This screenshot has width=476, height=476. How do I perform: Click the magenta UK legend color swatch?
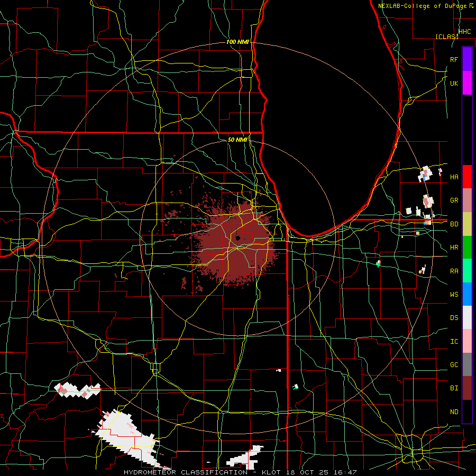coord(467,83)
